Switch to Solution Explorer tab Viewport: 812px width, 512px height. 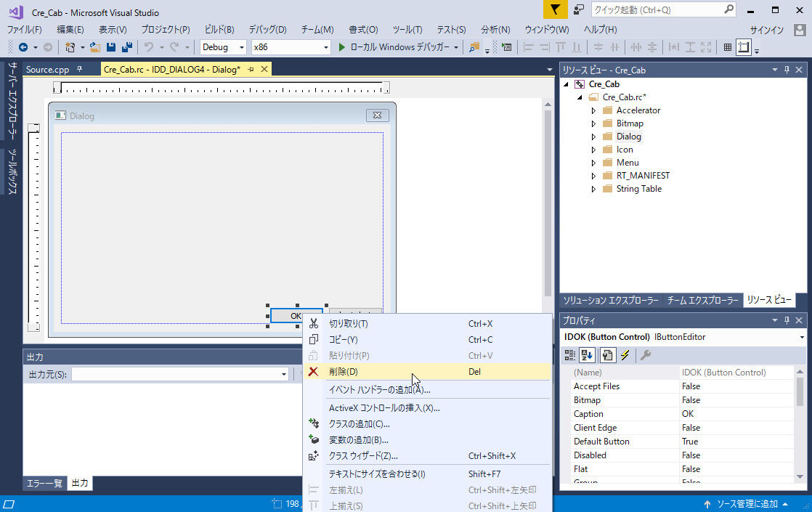pyautogui.click(x=611, y=300)
